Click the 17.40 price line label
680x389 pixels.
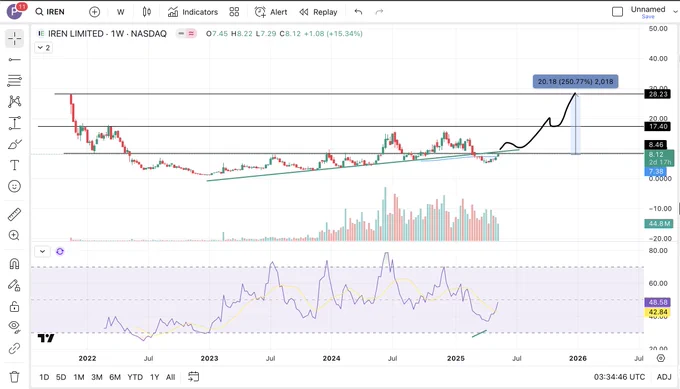[657, 126]
